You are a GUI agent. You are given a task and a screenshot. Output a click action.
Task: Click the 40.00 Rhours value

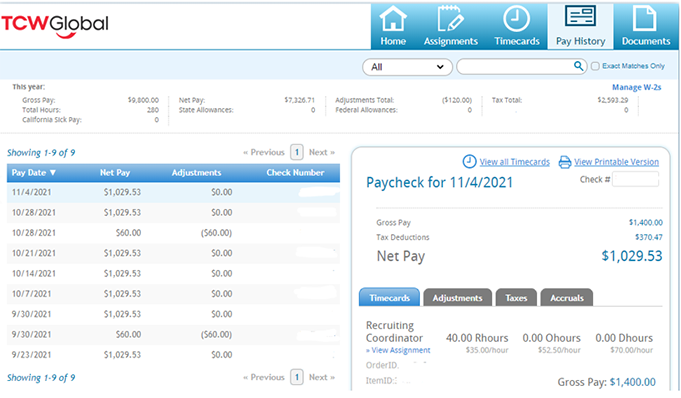coord(477,338)
